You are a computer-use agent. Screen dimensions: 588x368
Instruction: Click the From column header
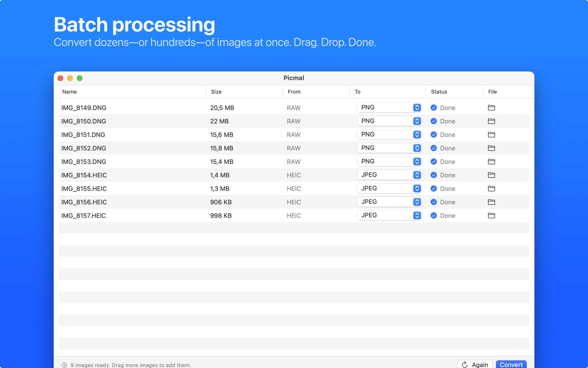click(x=294, y=92)
